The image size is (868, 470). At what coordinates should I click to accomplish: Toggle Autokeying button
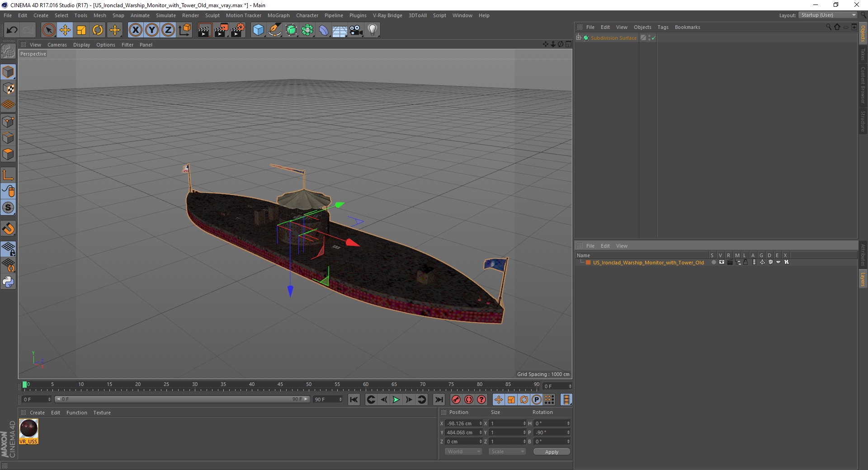[x=469, y=399]
